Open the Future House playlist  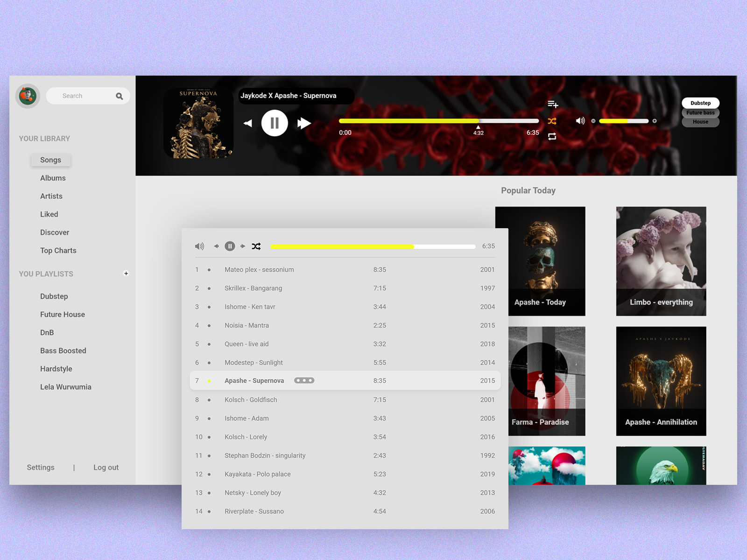(x=63, y=315)
